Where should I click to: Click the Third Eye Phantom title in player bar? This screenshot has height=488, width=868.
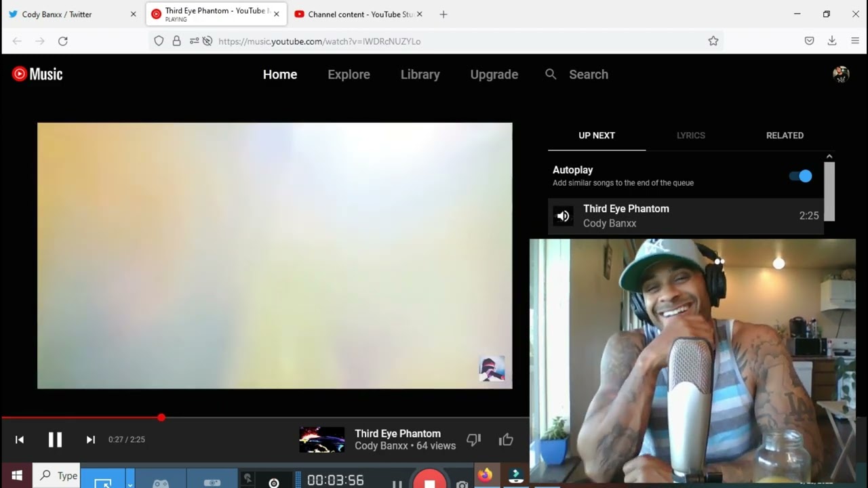coord(397,434)
